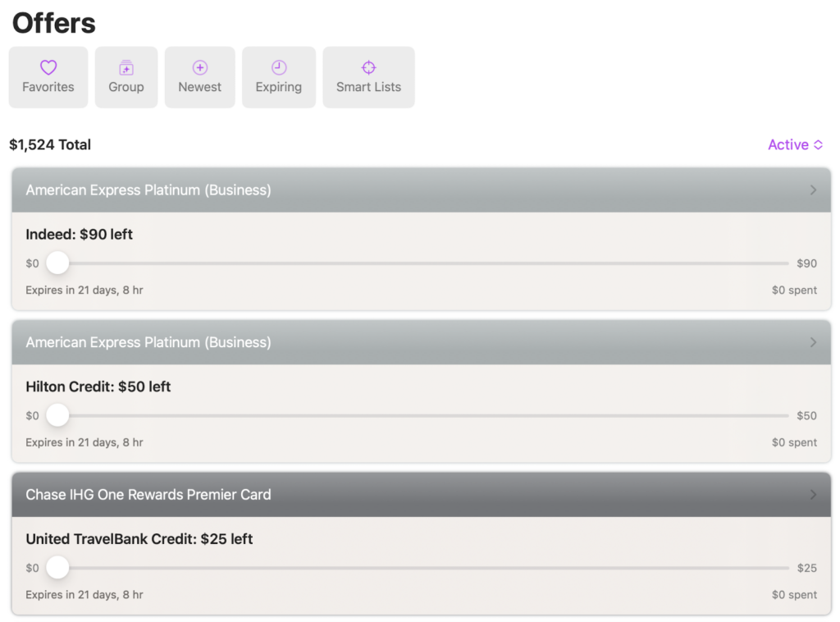Click the $1,524 Total label
Viewport: 840px width, 622px height.
pos(50,144)
